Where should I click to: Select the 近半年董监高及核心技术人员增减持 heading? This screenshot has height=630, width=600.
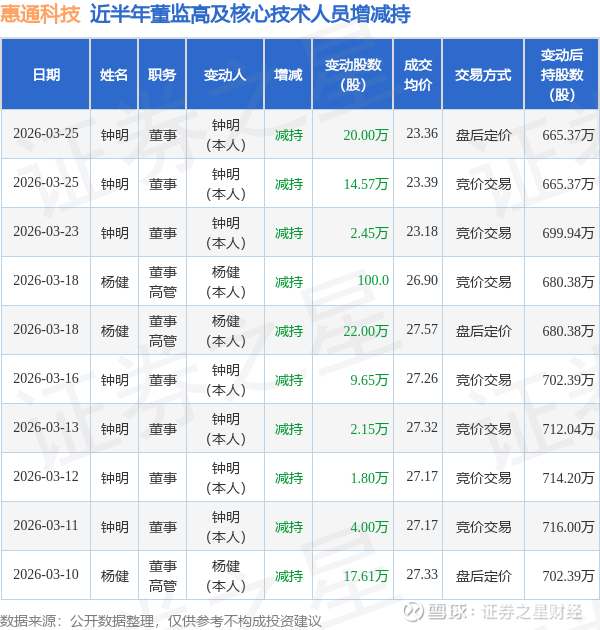250,14
